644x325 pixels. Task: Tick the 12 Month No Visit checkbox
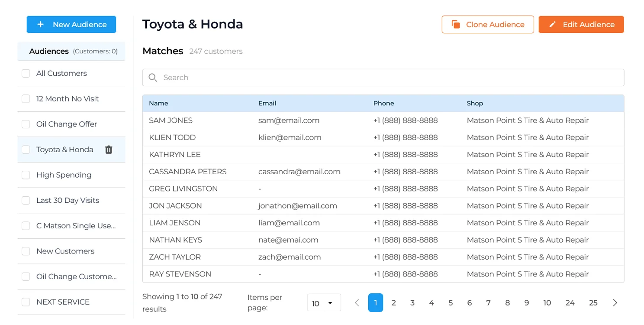(x=26, y=99)
